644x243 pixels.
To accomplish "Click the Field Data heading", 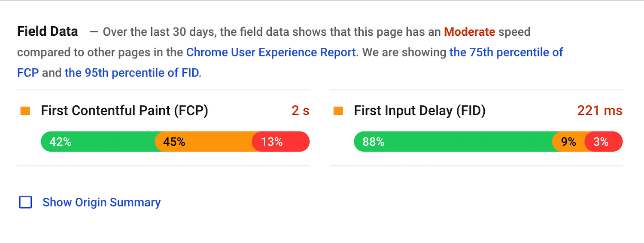I will [47, 31].
